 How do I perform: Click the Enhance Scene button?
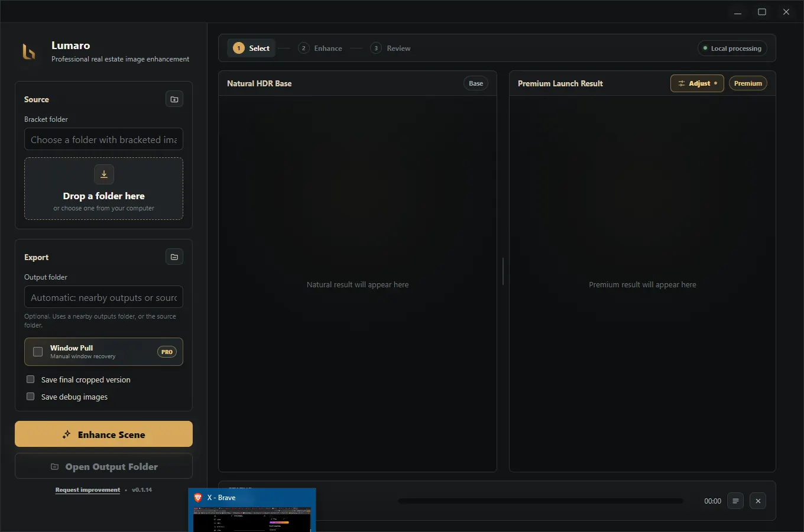[103, 434]
